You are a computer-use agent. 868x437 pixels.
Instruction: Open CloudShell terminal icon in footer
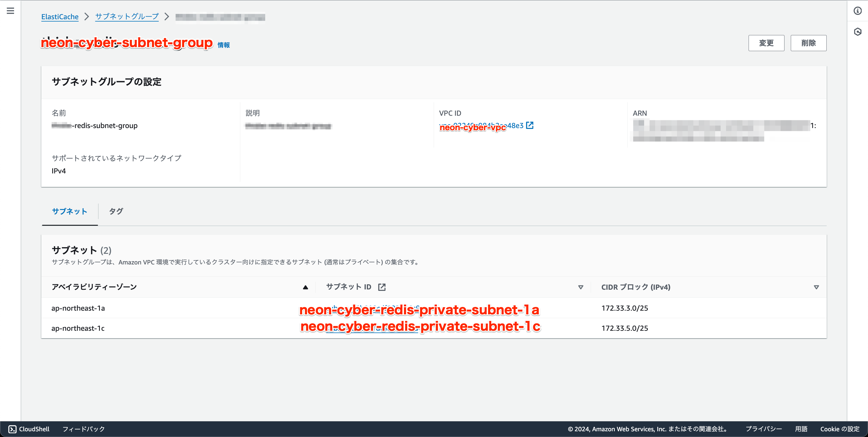12,429
